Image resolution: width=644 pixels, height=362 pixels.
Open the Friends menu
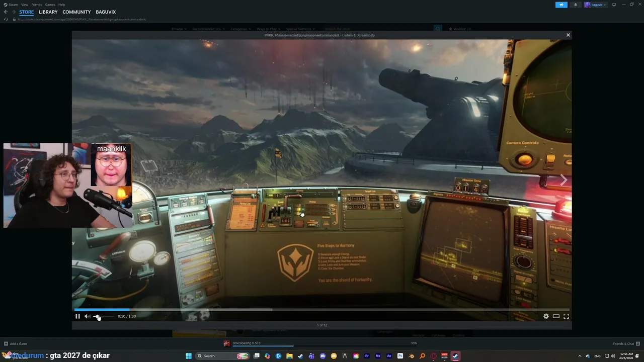tap(37, 5)
